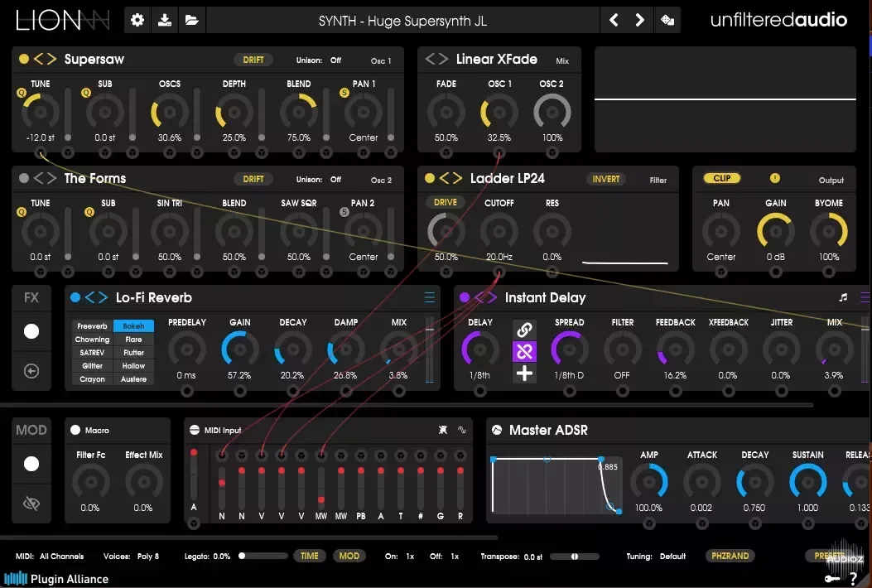Viewport: 872px width, 588px height.
Task: Click the key license icon at bottom right
Action: pyautogui.click(x=832, y=579)
